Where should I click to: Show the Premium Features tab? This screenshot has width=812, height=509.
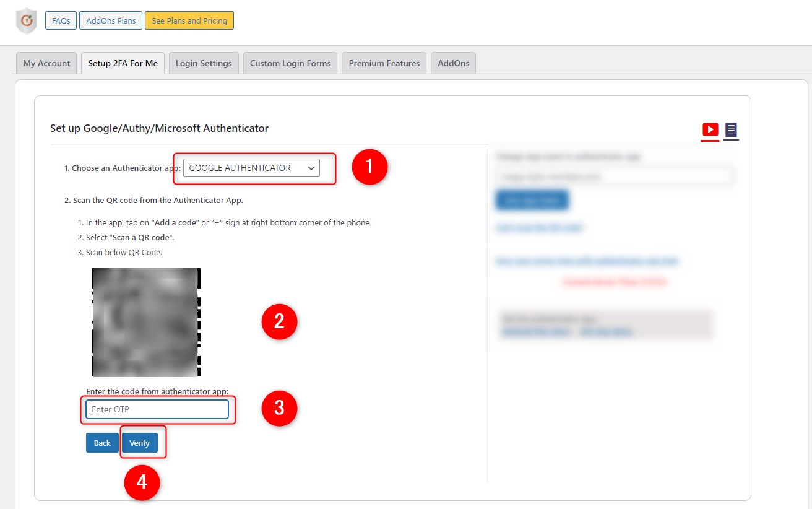tap(384, 63)
